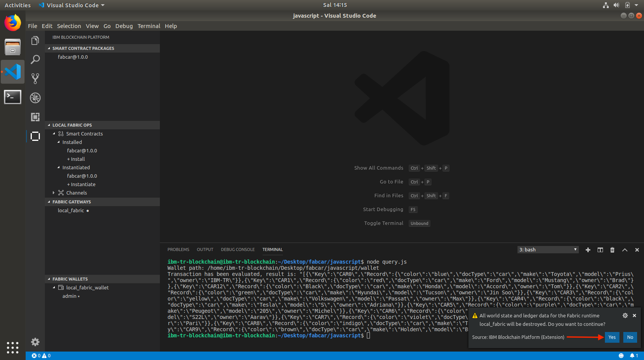
Task: Open the Go menu
Action: coord(107,26)
